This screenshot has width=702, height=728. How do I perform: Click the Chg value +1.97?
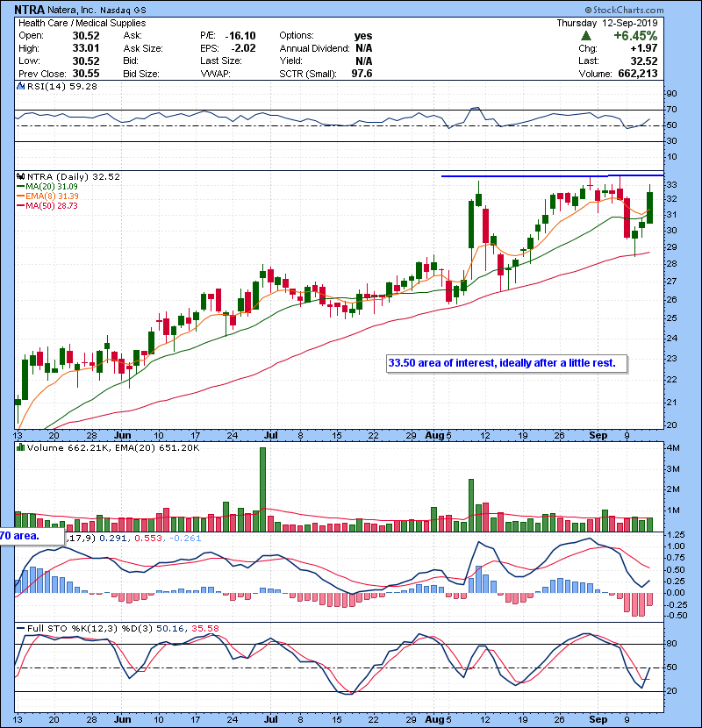(644, 48)
